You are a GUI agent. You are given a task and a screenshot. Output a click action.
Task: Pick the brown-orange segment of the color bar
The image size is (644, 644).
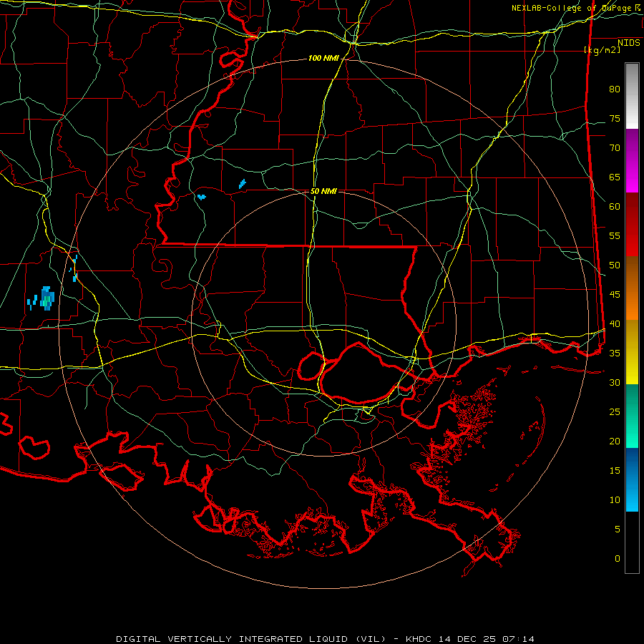(x=632, y=288)
